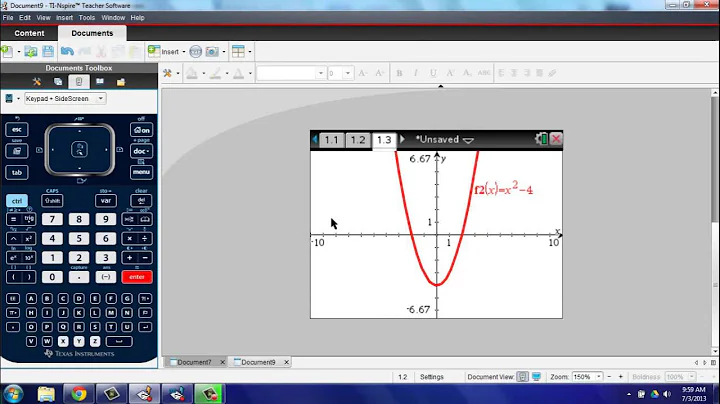Screen dimensions: 720x404
Task: Open the Insert dropdown arrow
Action: point(184,51)
